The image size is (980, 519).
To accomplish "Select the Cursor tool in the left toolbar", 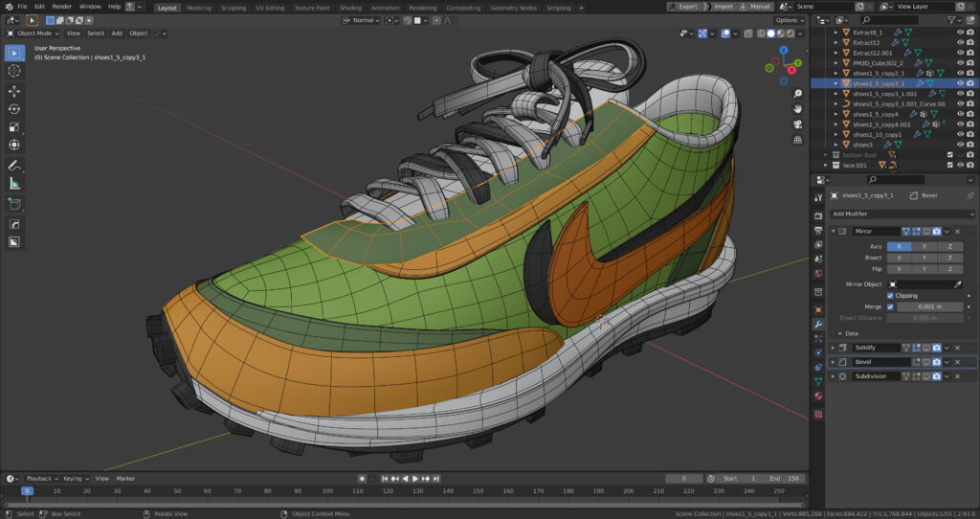I will click(x=14, y=71).
